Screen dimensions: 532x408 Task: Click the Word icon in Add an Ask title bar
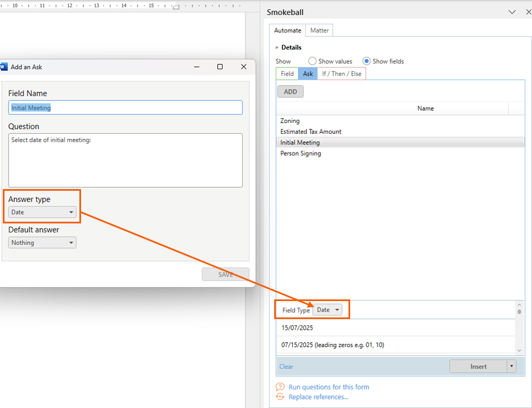pos(3,66)
